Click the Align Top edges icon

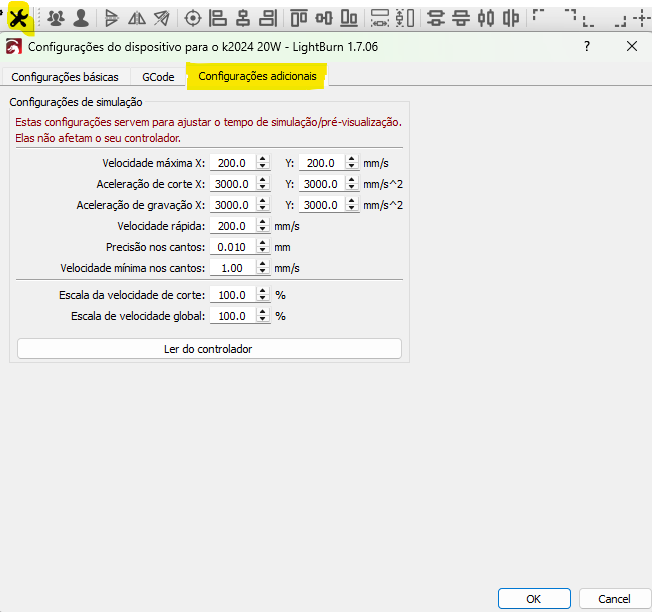pos(298,17)
